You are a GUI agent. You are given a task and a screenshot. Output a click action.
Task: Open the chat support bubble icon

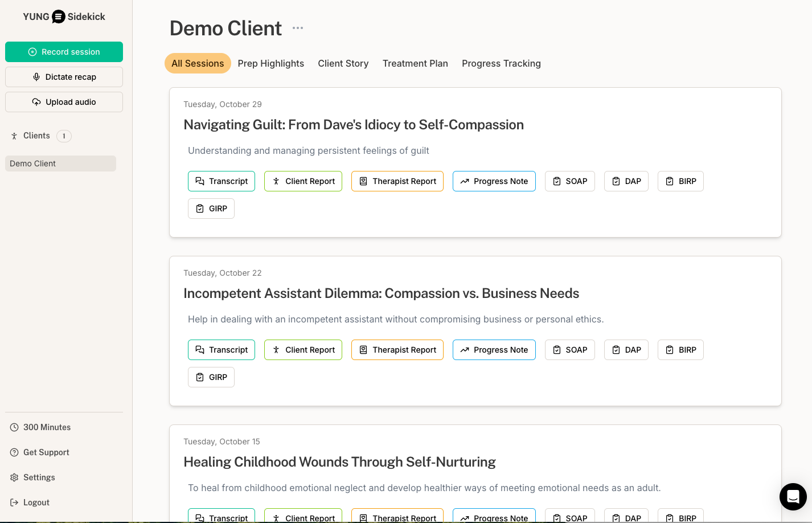(x=793, y=497)
